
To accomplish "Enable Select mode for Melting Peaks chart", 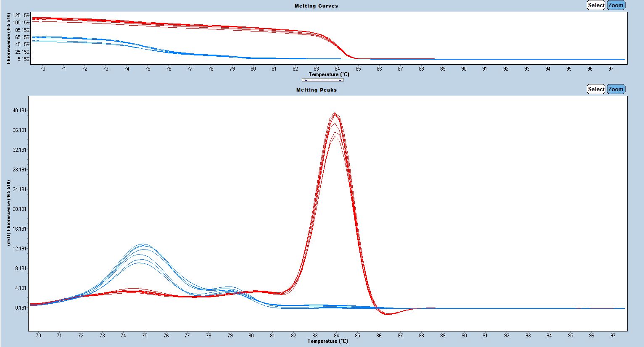I will point(596,89).
